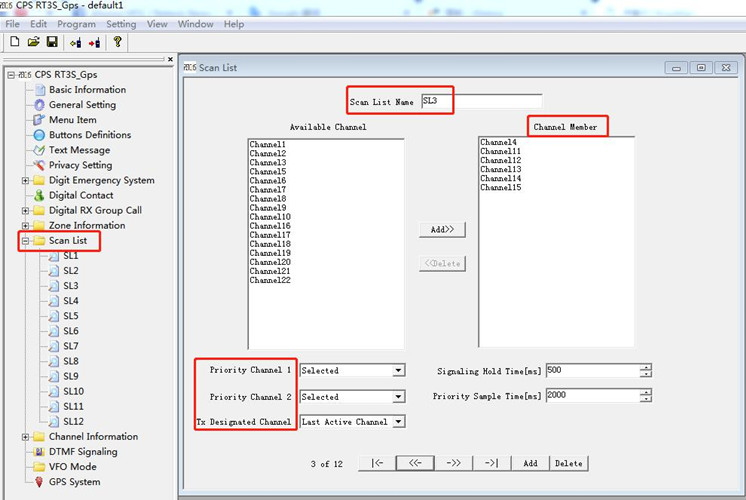The width and height of the screenshot is (746, 500).
Task: Click the red-arrow write radio icon
Action: click(94, 42)
